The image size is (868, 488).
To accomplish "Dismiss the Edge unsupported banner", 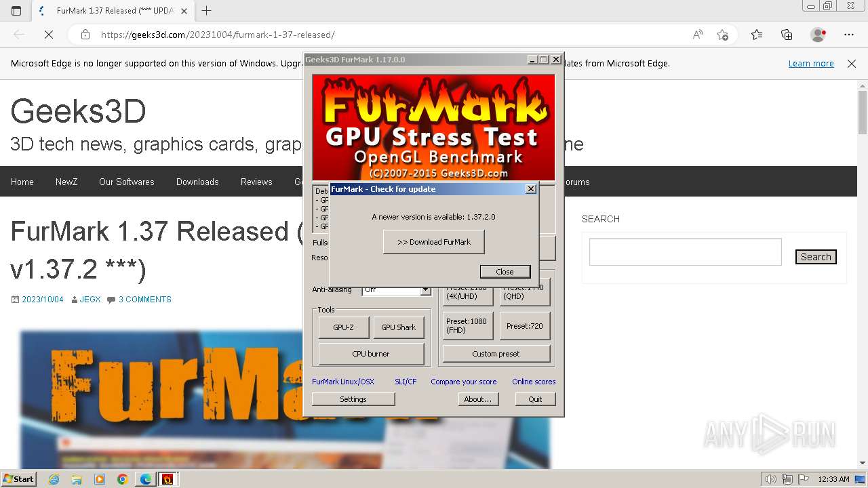I will click(852, 64).
